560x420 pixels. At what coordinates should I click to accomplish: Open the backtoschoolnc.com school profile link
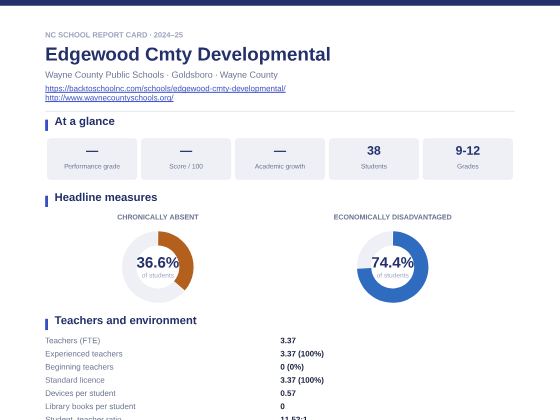pos(165,88)
